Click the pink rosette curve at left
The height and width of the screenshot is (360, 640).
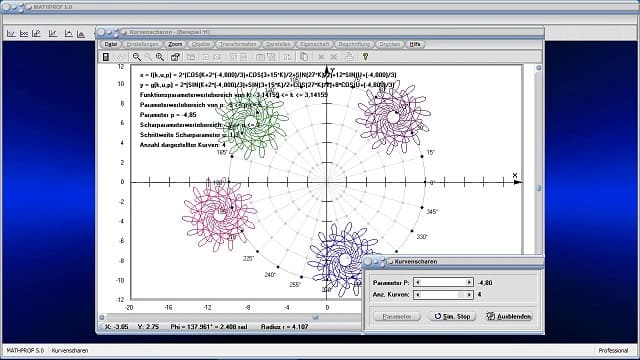(219, 215)
